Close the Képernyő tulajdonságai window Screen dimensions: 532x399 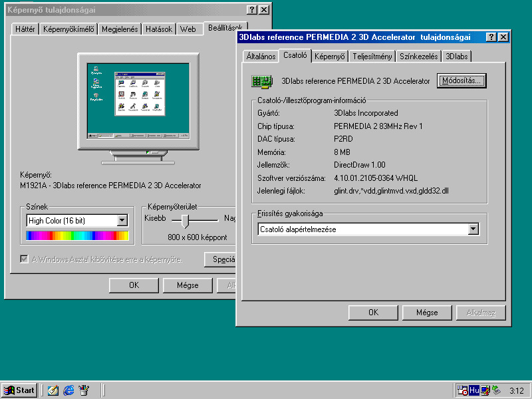tap(264, 10)
